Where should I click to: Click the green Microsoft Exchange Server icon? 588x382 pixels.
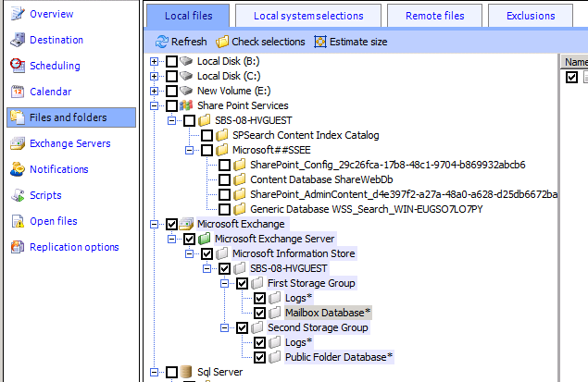coord(204,239)
